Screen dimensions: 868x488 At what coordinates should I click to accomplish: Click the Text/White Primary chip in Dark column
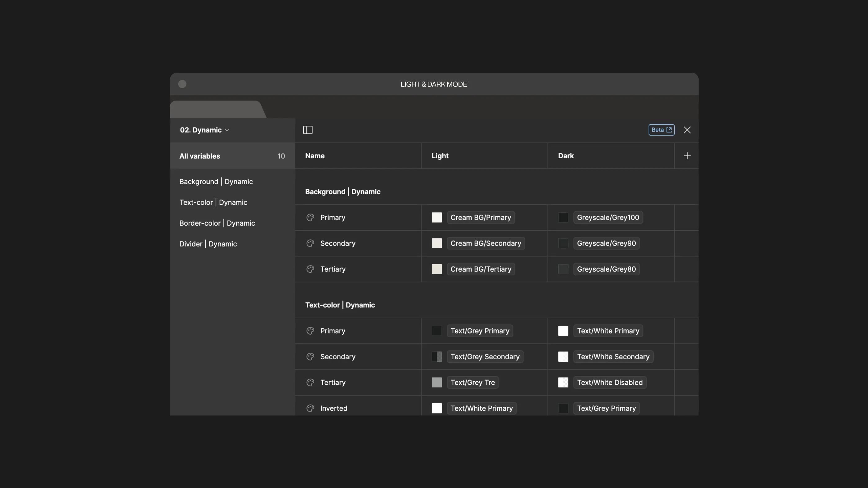(608, 331)
